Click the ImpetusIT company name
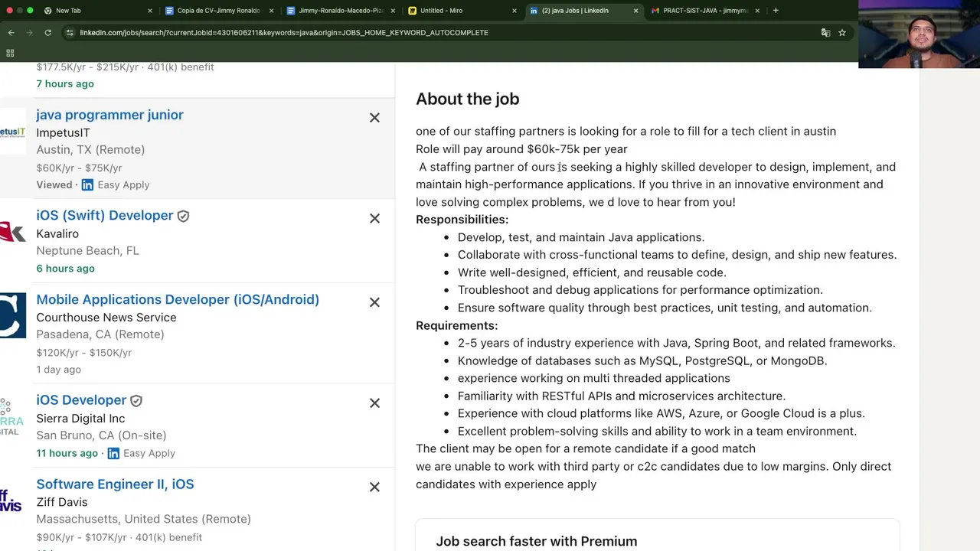The width and height of the screenshot is (980, 551). [x=63, y=133]
